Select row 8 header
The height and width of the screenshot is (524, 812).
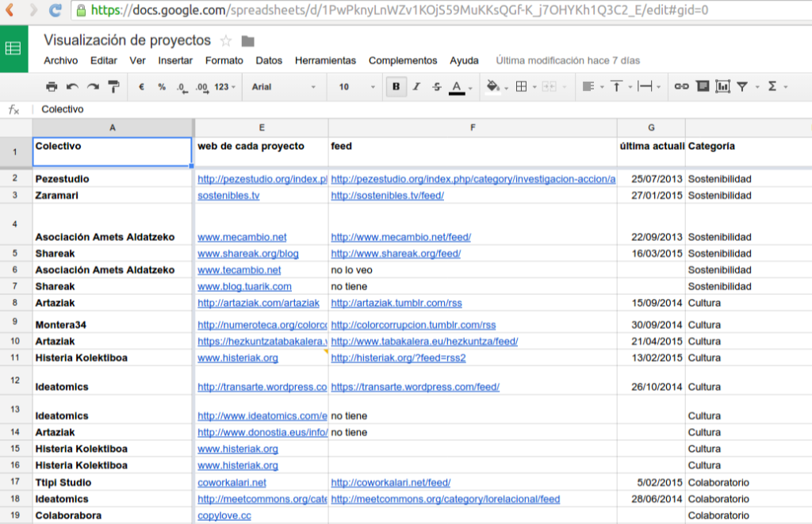[x=15, y=303]
